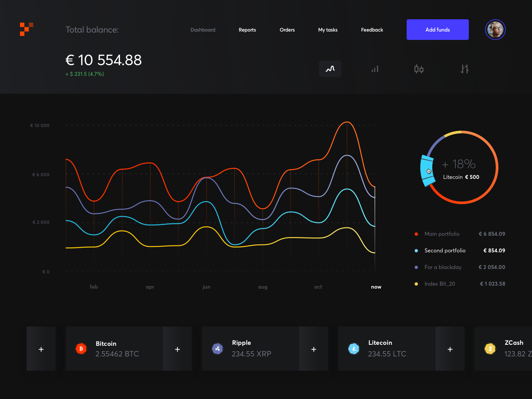Select the OHLC chart view icon
Viewport: 532px width, 399px height.
tap(465, 69)
